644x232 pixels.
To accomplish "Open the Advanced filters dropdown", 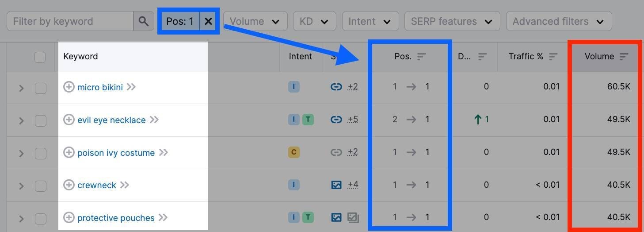I will [x=558, y=21].
